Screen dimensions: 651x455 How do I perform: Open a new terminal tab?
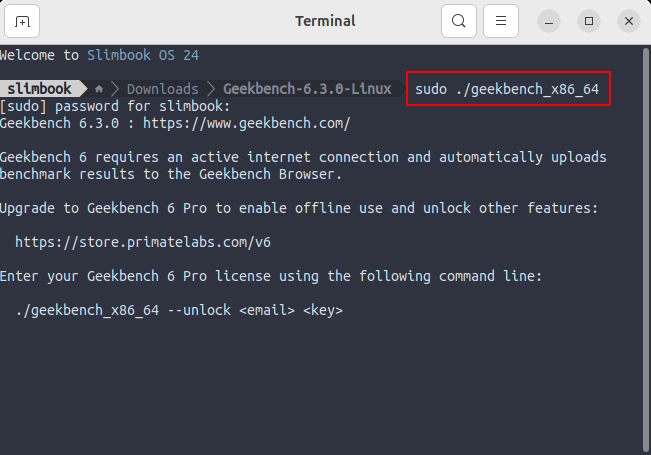(x=22, y=21)
